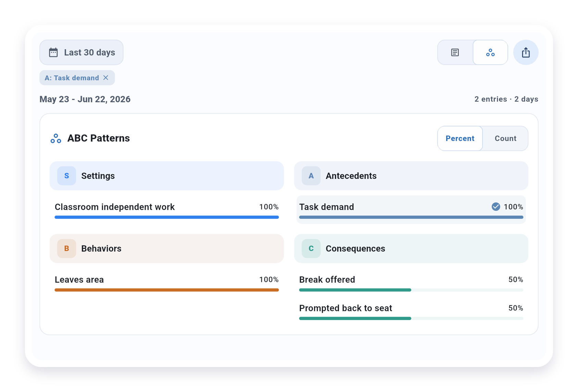The width and height of the screenshot is (578, 392).
Task: Click the May 23 - Jun 22, 2026 date label
Action: point(85,99)
